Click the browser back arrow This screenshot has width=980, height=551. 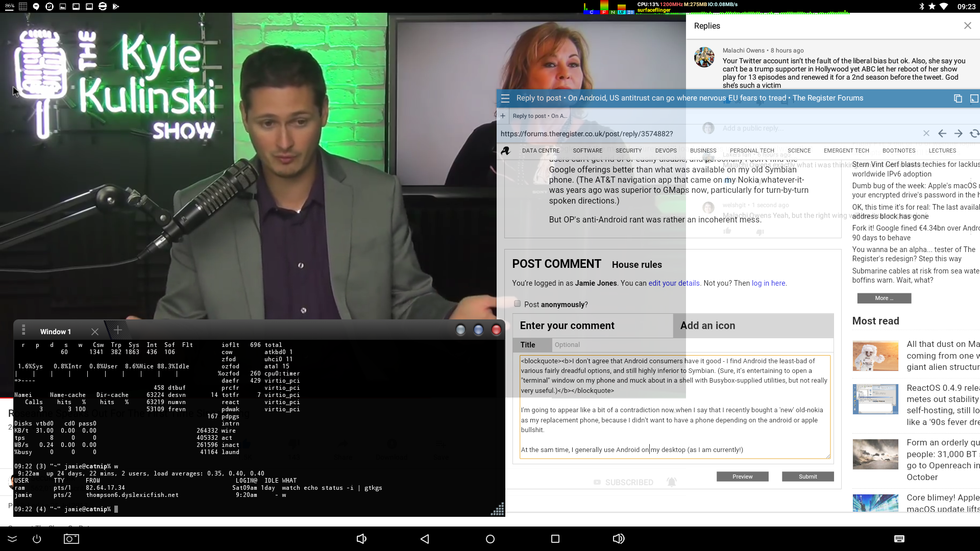(942, 134)
